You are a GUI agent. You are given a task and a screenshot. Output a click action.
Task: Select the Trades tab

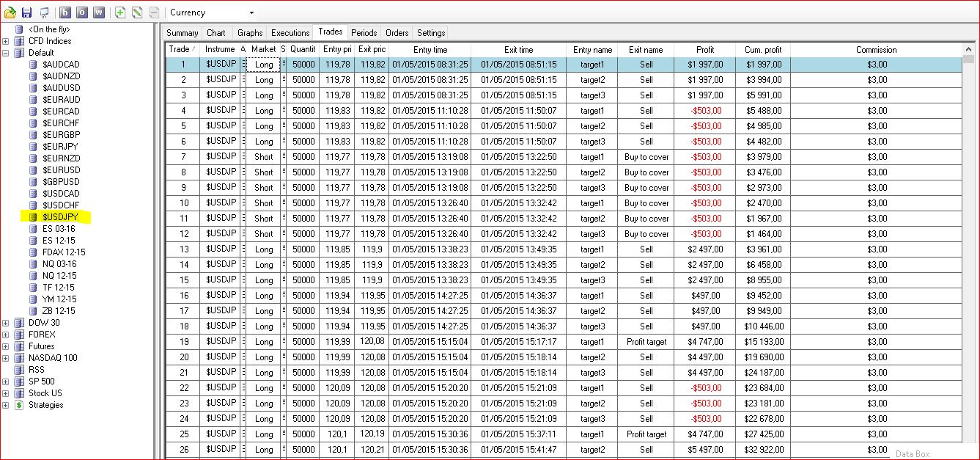(x=331, y=32)
